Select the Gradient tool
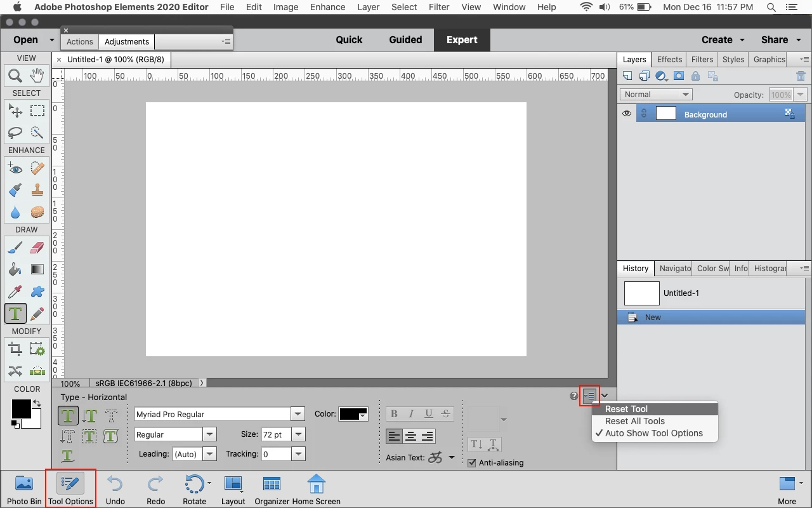Image resolution: width=812 pixels, height=508 pixels. tap(37, 269)
